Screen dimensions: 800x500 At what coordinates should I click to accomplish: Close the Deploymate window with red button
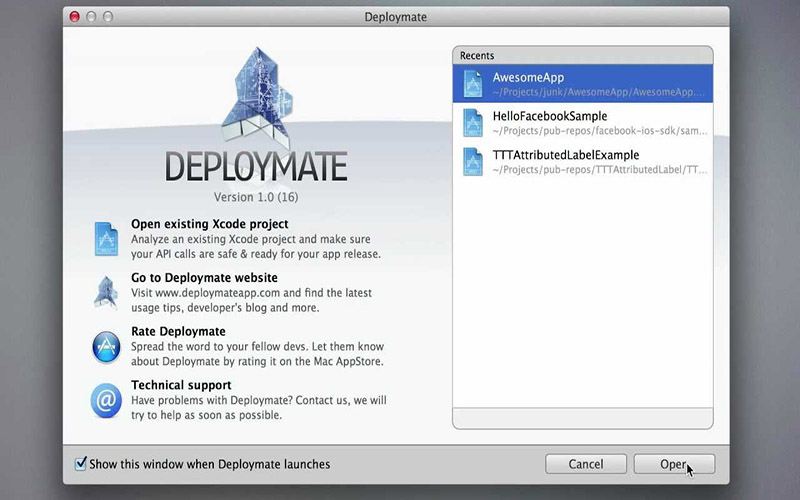coord(74,16)
